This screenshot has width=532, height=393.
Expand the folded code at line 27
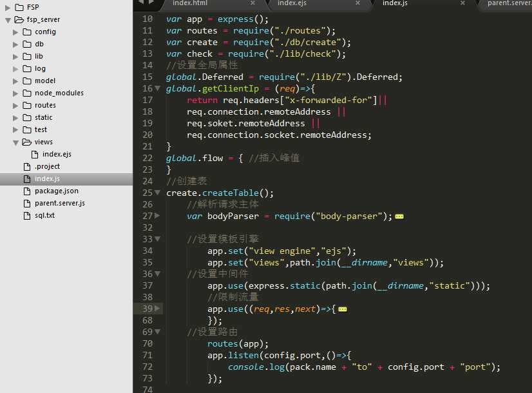tap(157, 215)
